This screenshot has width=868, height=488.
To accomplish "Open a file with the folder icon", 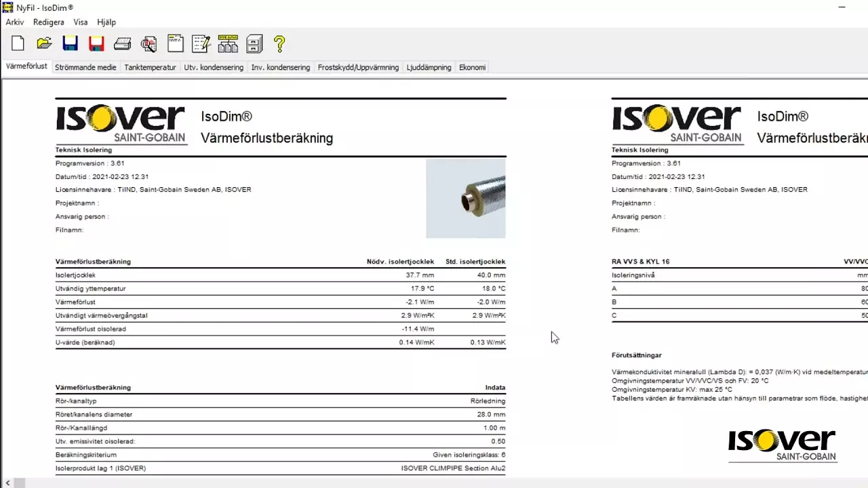I will (44, 44).
